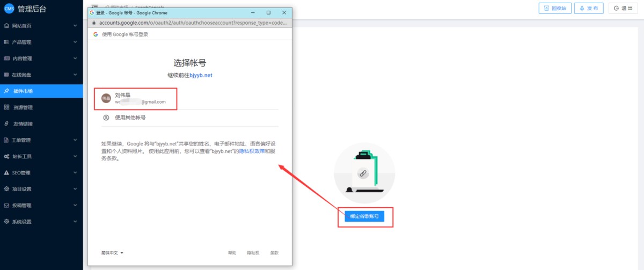Viewport: 644px width, 270px height.
Task: Click the lock icon in popup address bar
Action: pyautogui.click(x=94, y=23)
